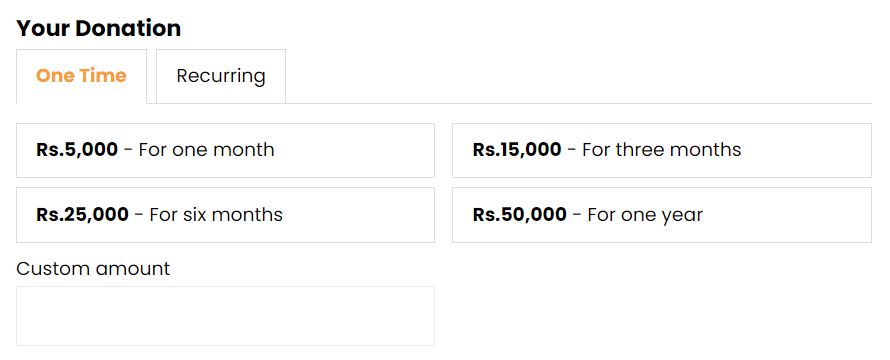The image size is (890, 360).
Task: Select Rs.50,000 for one year option
Action: (662, 215)
